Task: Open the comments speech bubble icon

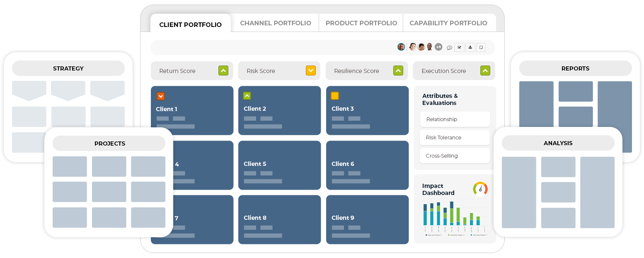Action: [x=449, y=48]
